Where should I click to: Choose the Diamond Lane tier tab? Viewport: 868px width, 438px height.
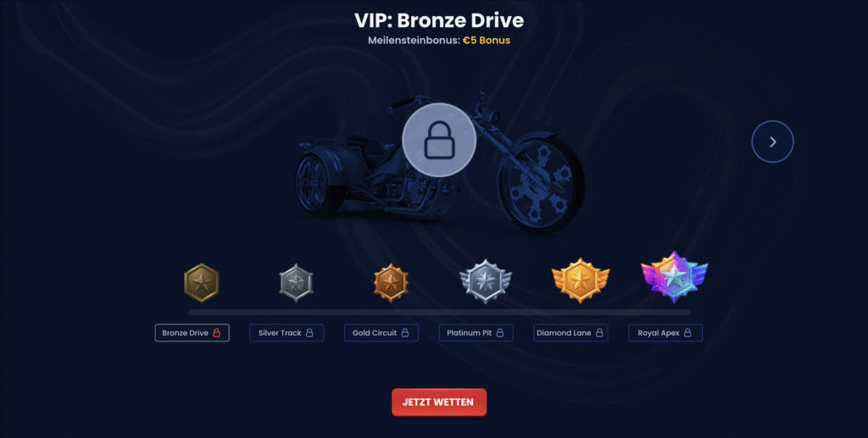(570, 333)
